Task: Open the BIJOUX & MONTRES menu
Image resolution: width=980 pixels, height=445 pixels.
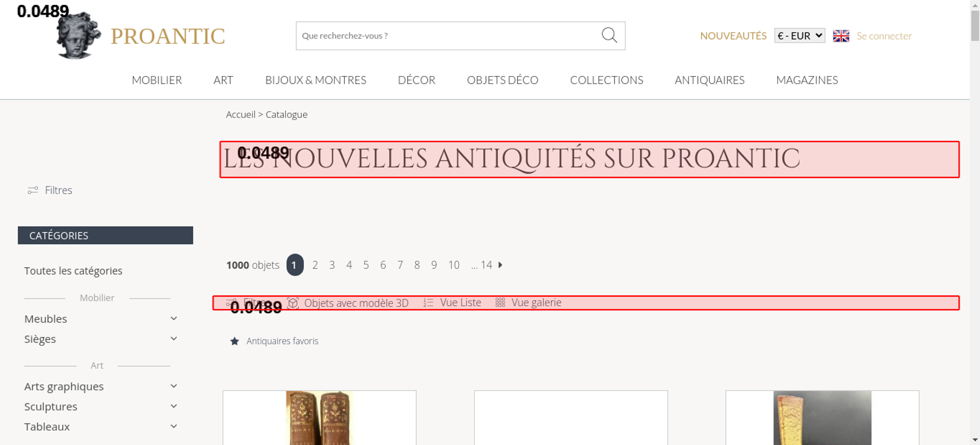Action: 316,80
